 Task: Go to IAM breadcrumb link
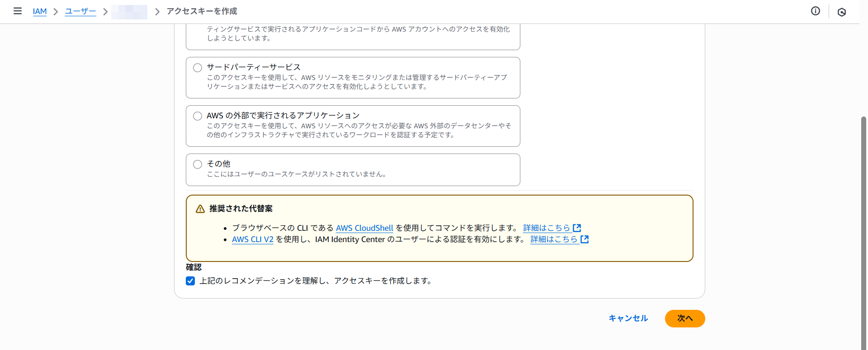point(40,11)
